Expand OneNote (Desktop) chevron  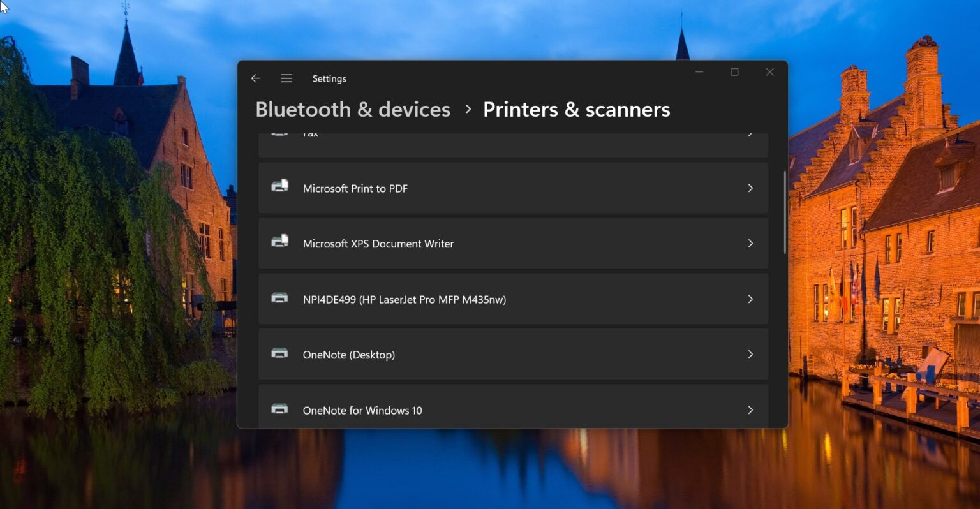click(750, 355)
